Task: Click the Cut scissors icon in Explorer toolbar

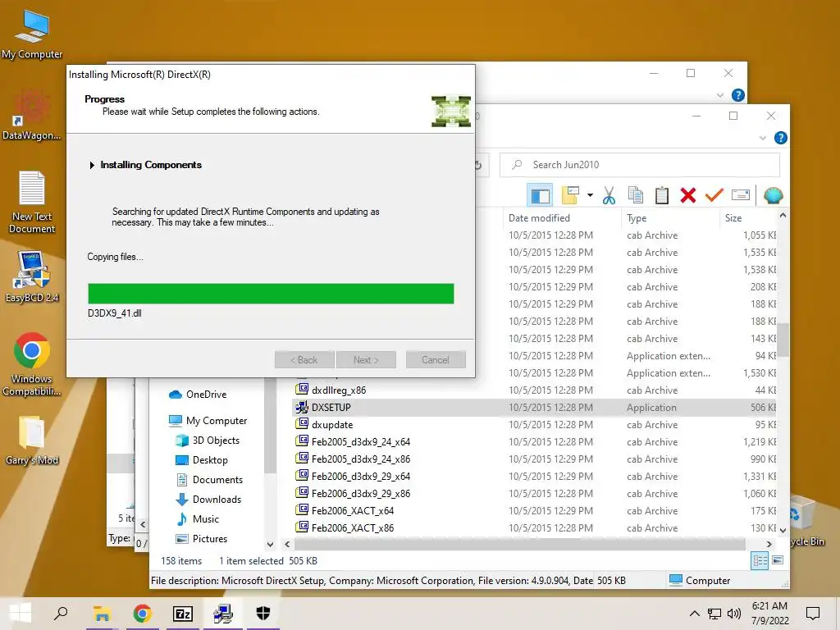Action: tap(609, 195)
